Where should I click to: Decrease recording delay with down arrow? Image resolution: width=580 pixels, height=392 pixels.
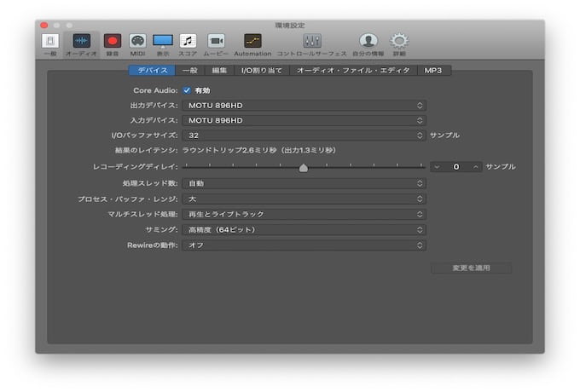coord(438,167)
